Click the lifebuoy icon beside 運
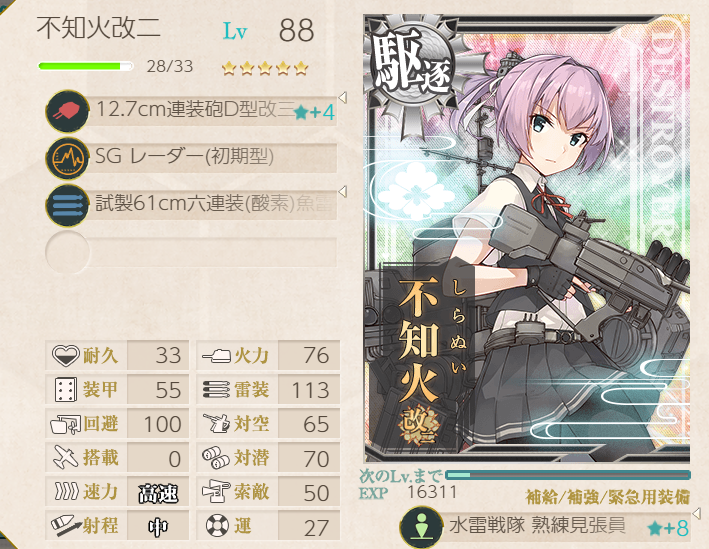This screenshot has width=709, height=549. (217, 525)
